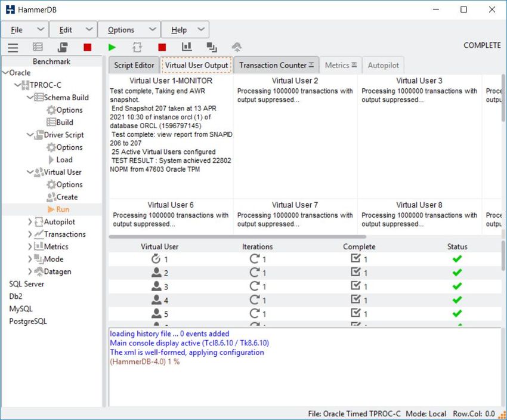
Task: Open the Edit menu
Action: (x=73, y=30)
